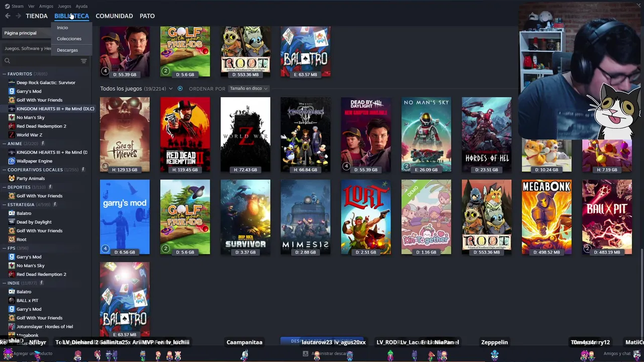Choose Descargas from the Biblioteca dropdown
The image size is (644, 362).
point(67,50)
